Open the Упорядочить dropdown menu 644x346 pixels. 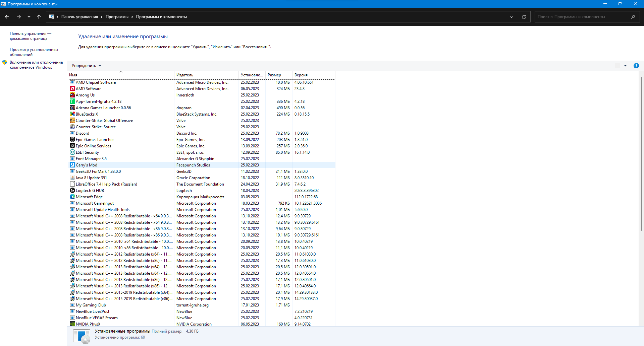[86, 66]
